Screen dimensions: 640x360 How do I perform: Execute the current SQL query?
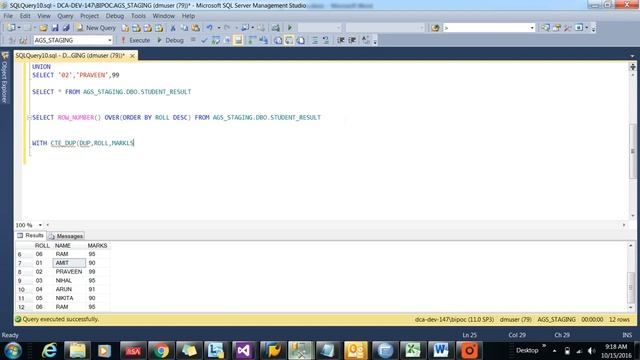135,40
